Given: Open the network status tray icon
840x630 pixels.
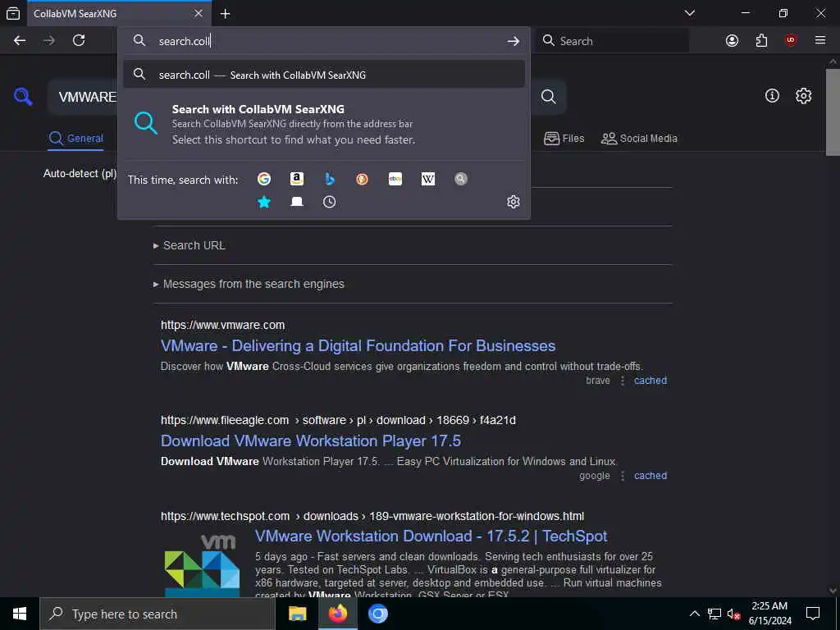Looking at the screenshot, I should pos(714,614).
